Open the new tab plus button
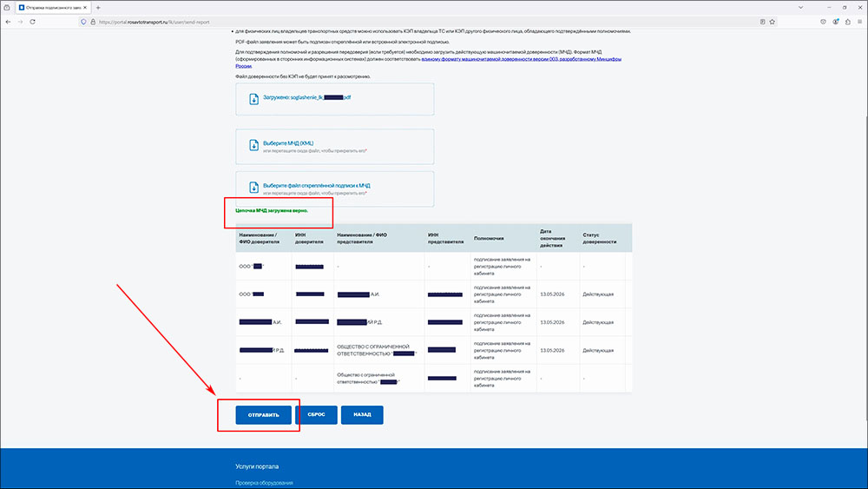This screenshot has width=868, height=489. point(98,7)
